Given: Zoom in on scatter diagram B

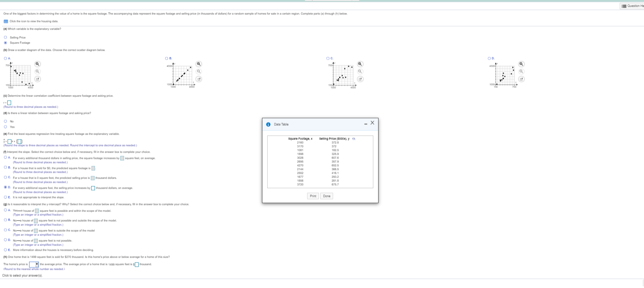Looking at the screenshot, I should click(199, 64).
